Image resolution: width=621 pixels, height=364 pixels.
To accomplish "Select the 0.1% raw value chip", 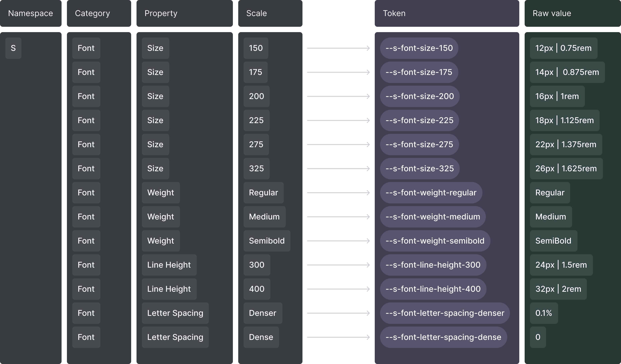I will [x=544, y=313].
